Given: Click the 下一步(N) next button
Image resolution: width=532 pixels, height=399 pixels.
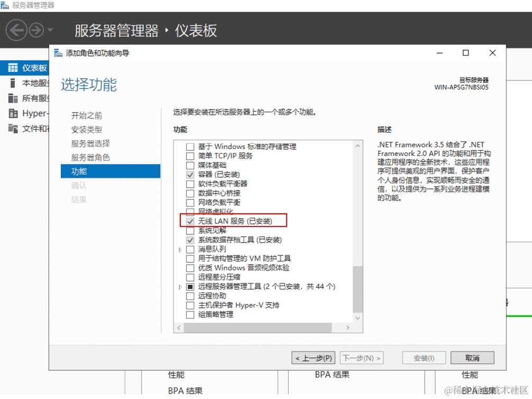Looking at the screenshot, I should (362, 358).
